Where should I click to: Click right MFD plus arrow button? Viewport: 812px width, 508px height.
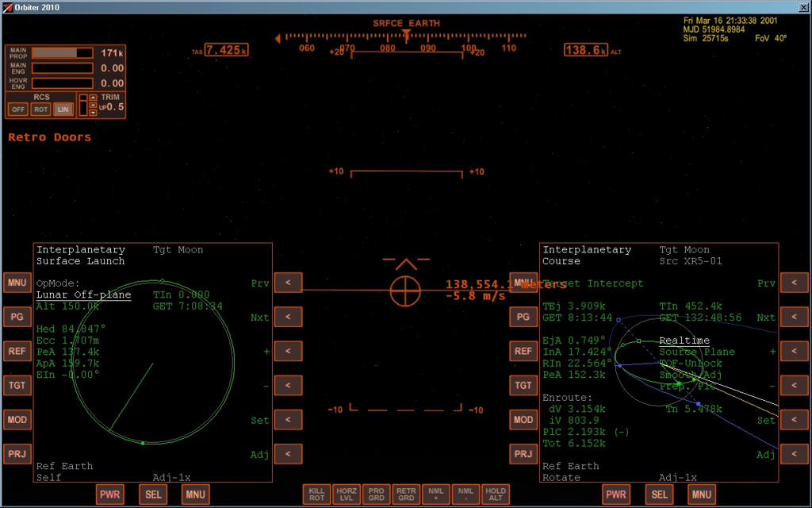pyautogui.click(x=795, y=351)
